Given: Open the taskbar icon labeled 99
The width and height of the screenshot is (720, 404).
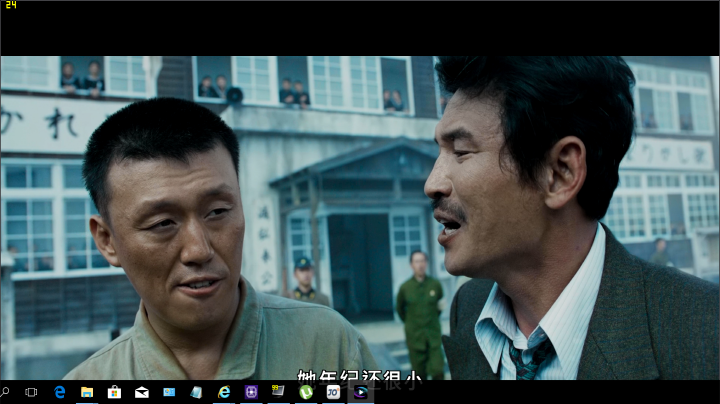Looking at the screenshot, I should click(278, 392).
